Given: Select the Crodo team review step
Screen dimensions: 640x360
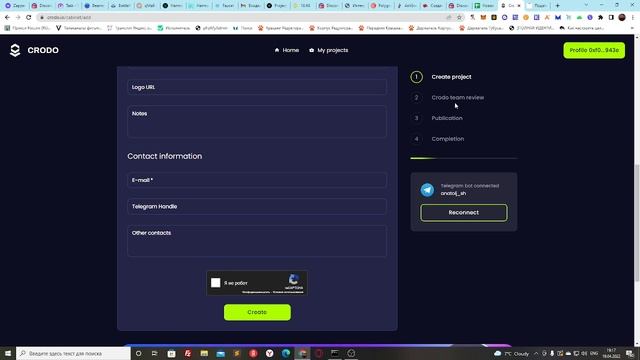Looking at the screenshot, I should tap(447, 98).
